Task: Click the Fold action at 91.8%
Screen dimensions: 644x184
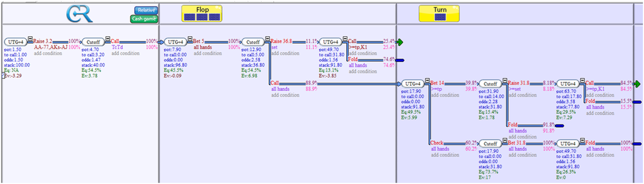Action: [x=514, y=125]
